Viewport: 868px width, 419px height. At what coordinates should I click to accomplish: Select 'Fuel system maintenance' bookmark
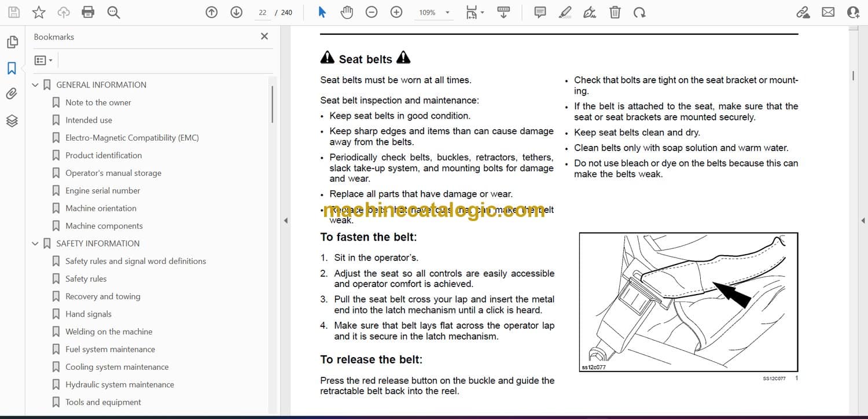click(x=111, y=349)
